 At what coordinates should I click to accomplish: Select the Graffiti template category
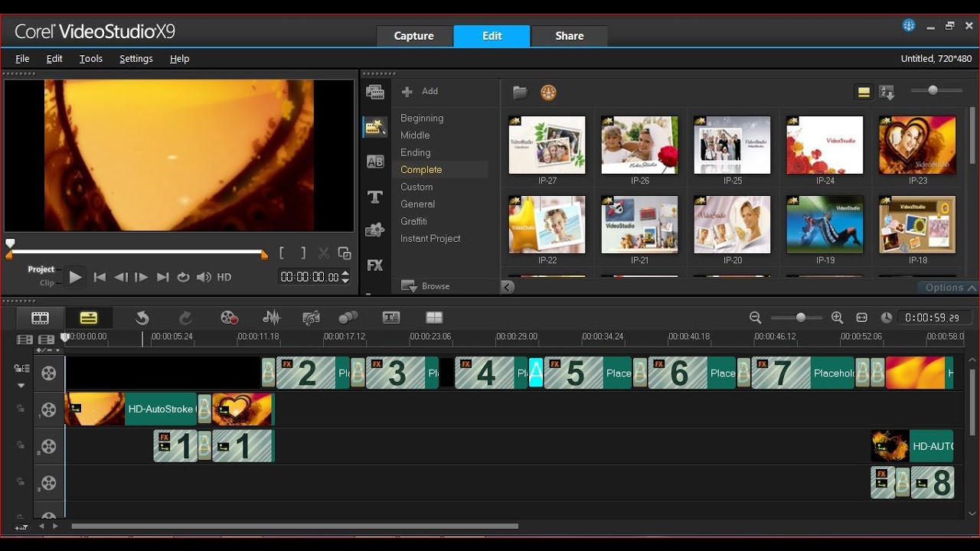pyautogui.click(x=414, y=221)
